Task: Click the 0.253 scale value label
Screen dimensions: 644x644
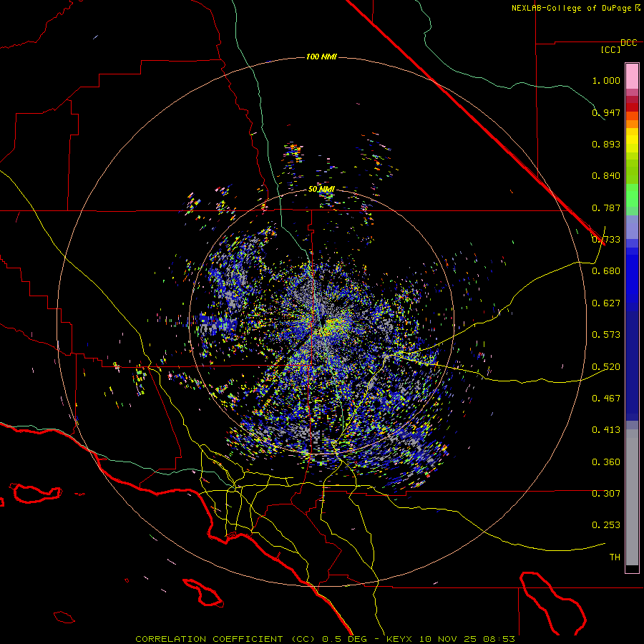Action: coord(606,525)
